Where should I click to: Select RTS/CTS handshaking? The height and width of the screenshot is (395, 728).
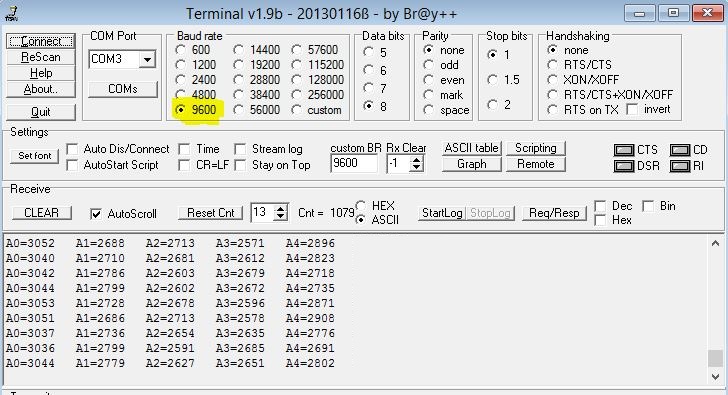(x=552, y=65)
